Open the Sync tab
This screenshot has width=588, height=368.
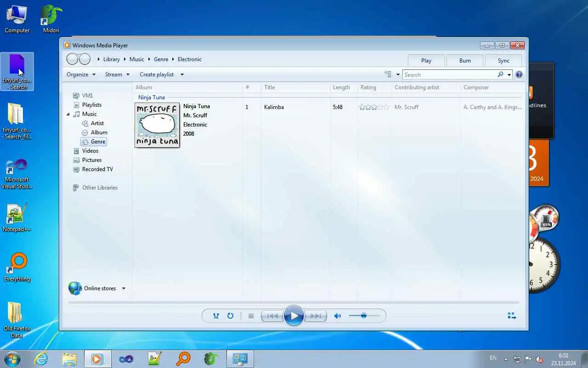pyautogui.click(x=503, y=61)
